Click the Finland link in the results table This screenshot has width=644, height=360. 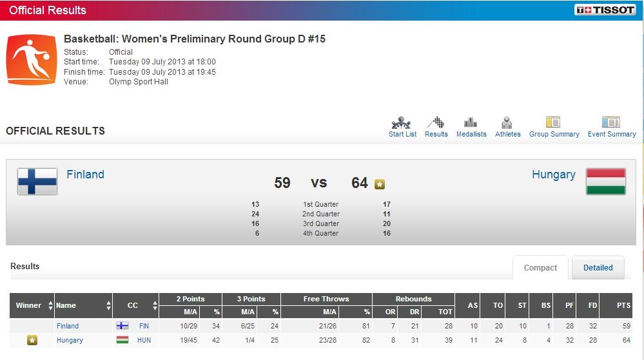[68, 326]
